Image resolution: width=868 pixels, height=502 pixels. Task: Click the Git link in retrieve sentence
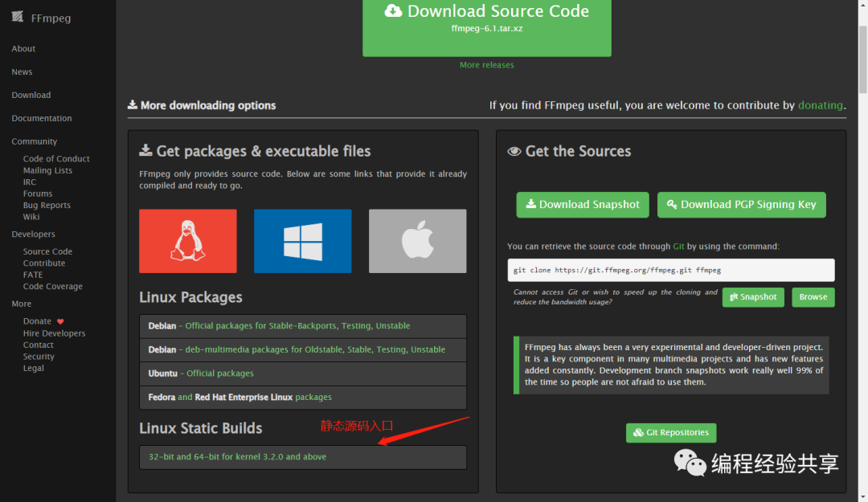678,247
